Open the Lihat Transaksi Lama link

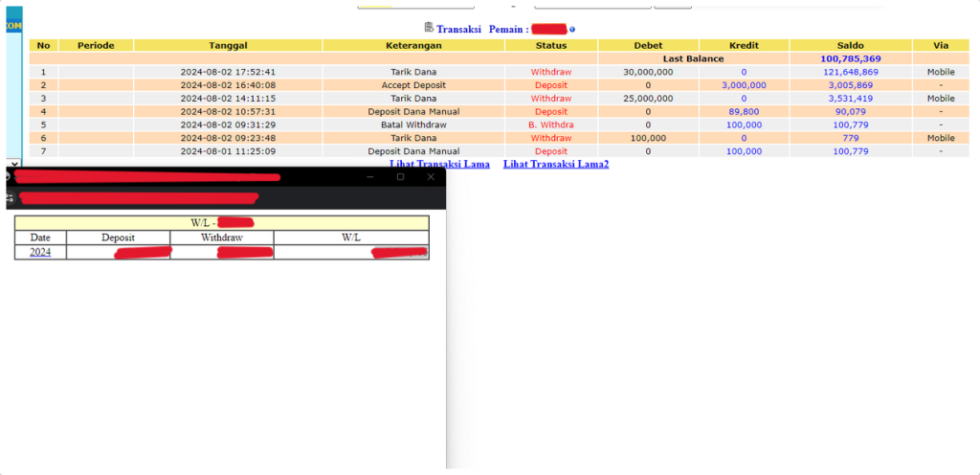coord(439,164)
